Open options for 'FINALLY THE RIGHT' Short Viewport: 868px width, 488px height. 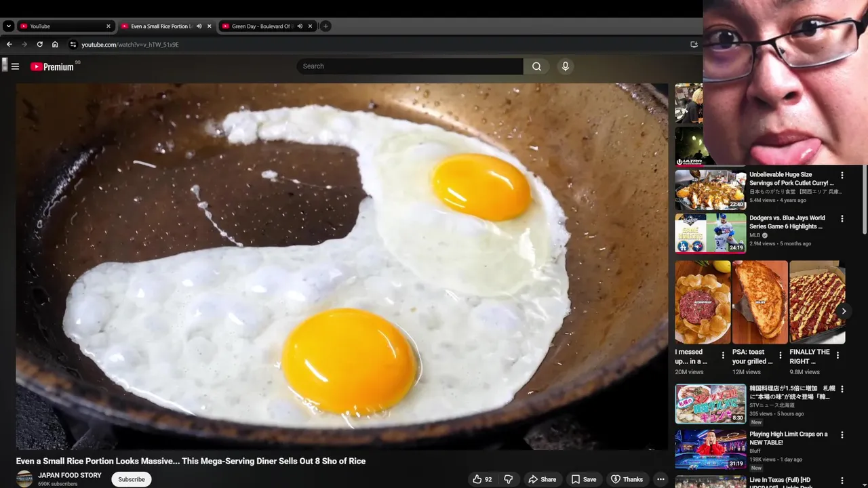pos(837,355)
